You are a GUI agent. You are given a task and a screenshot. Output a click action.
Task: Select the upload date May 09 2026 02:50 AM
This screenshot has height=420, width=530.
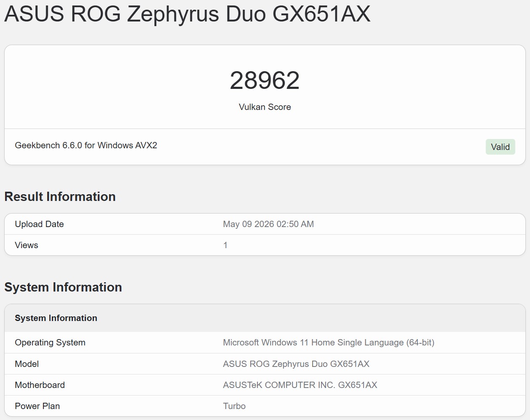268,224
